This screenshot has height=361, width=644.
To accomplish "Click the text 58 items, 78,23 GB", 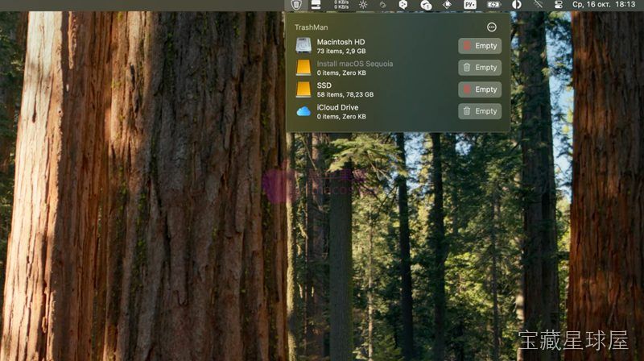I will coord(345,94).
